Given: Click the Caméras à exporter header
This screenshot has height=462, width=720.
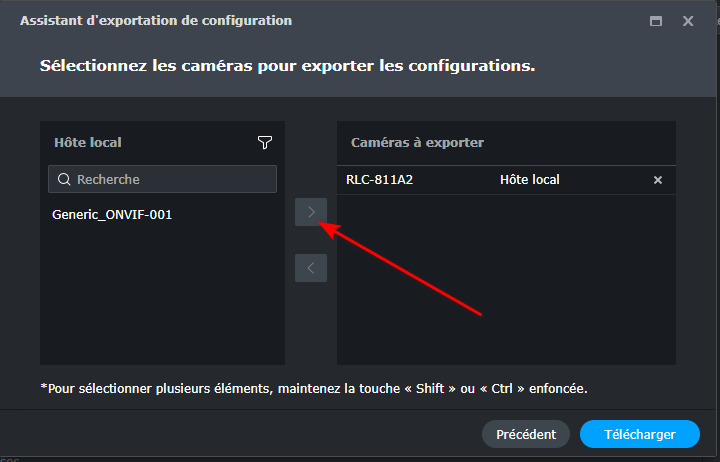Looking at the screenshot, I should (417, 143).
